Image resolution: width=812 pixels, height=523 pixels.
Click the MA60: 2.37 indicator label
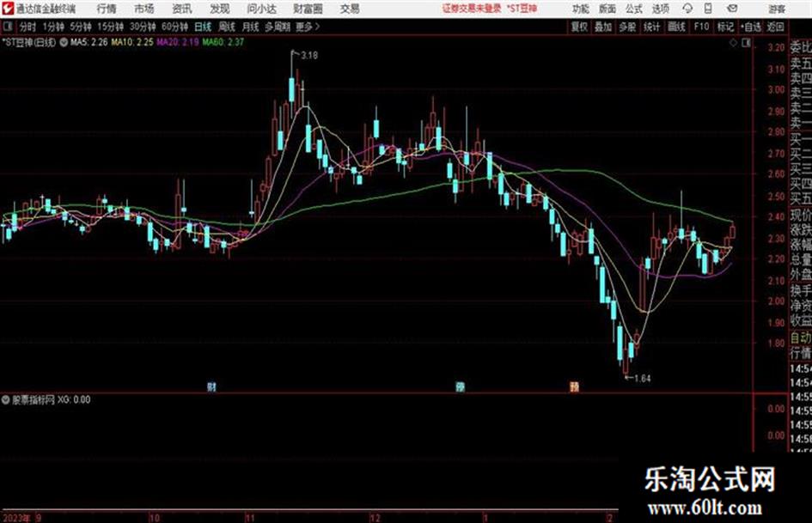[x=223, y=42]
